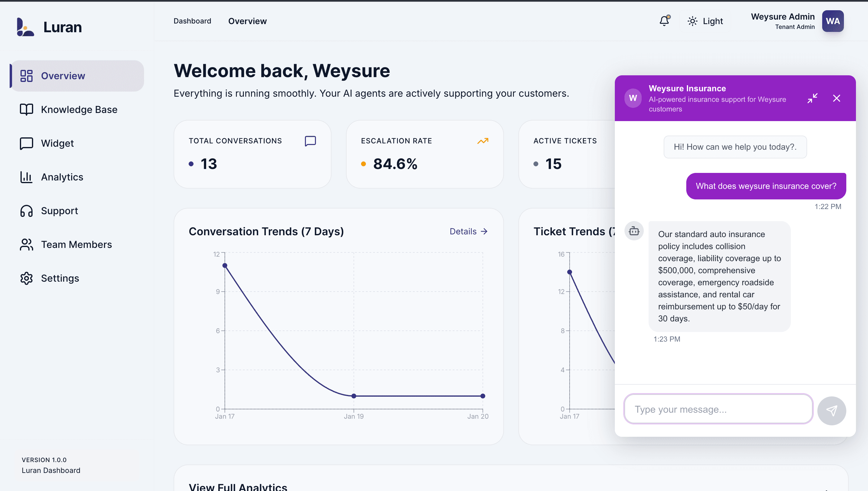
Task: Click the conversation bubble icon on Total Conversations card
Action: point(310,141)
